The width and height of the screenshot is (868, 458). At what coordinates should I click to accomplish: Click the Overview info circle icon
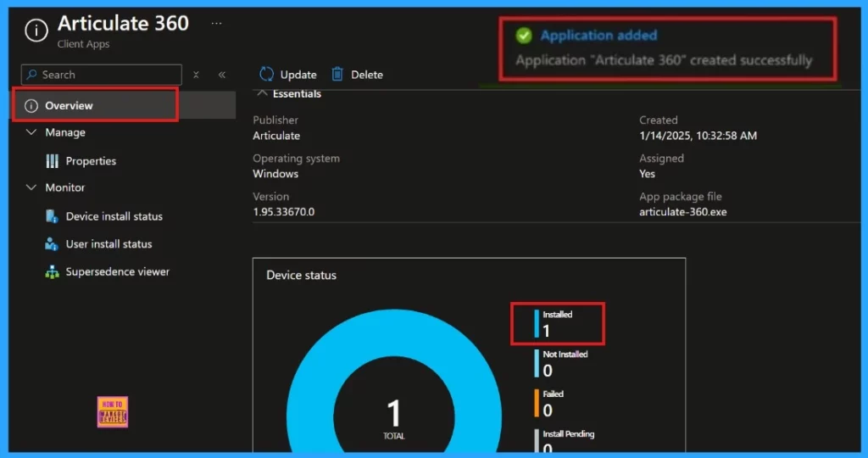coord(31,106)
